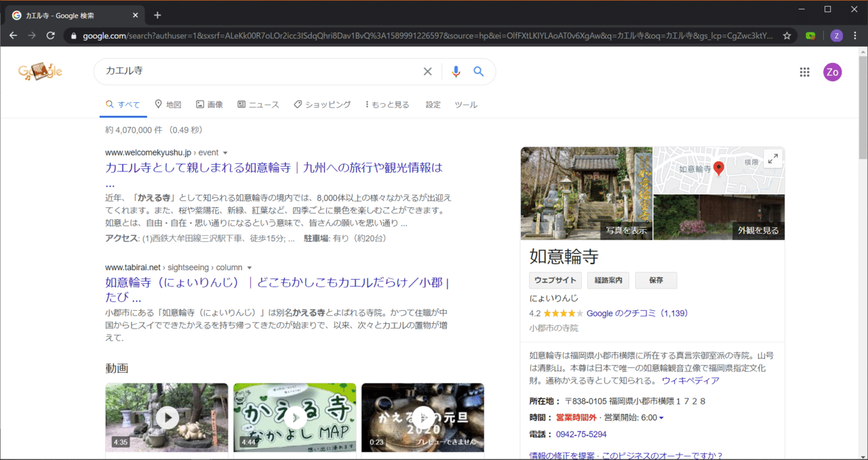
Task: Click the 動画 section heading
Action: [117, 368]
